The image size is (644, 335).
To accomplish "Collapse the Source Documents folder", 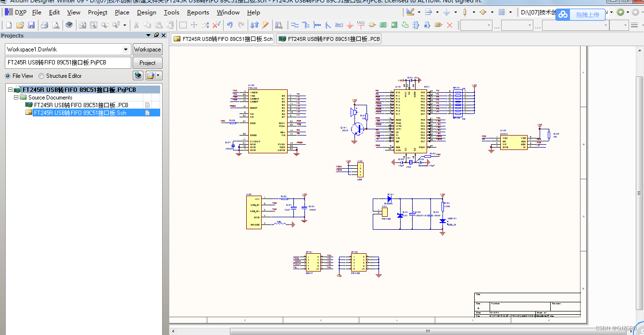I will click(x=16, y=98).
